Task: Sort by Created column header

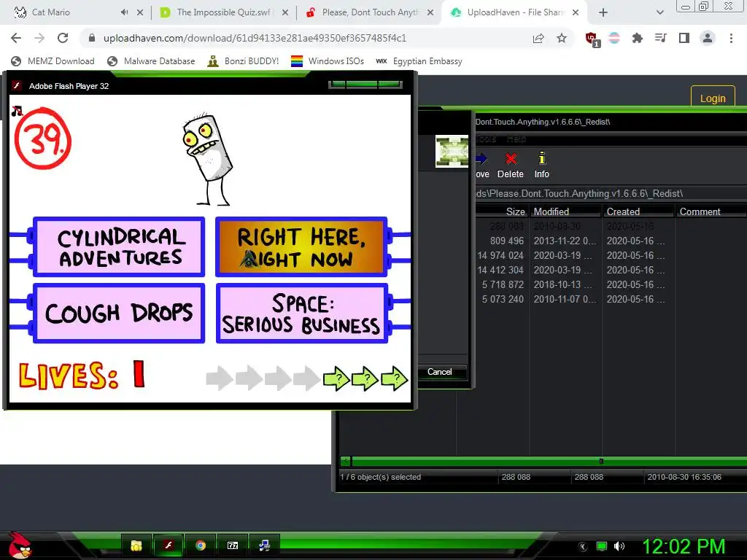Action: pyautogui.click(x=638, y=211)
